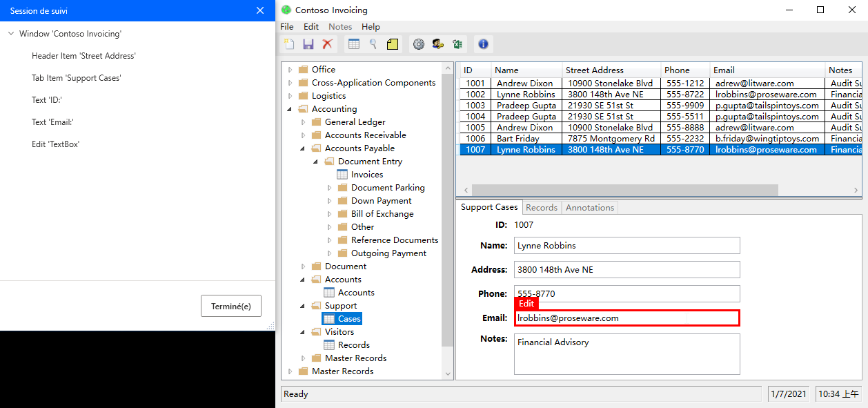This screenshot has height=408, width=868.
Task: Click the tree panel scroll down arrow
Action: click(x=448, y=373)
